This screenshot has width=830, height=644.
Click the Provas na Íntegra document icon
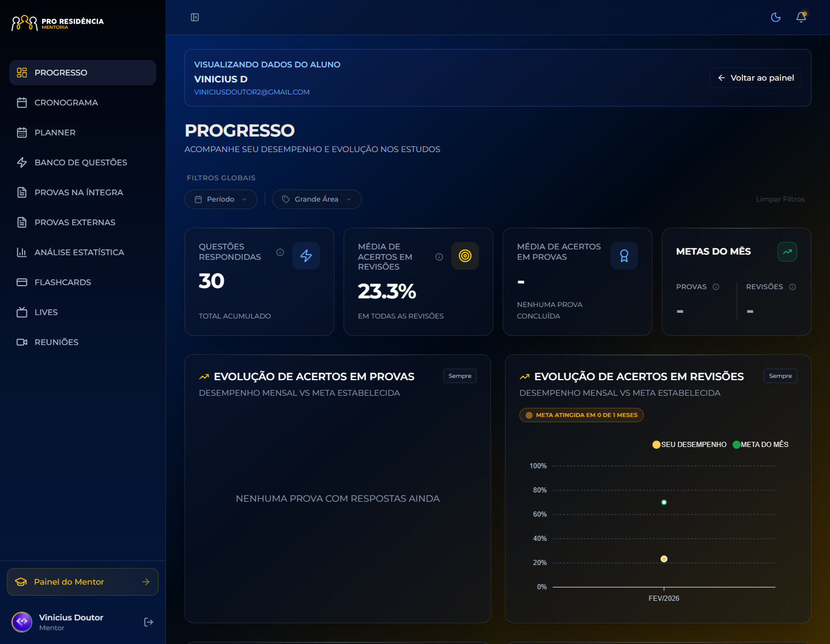coord(22,192)
